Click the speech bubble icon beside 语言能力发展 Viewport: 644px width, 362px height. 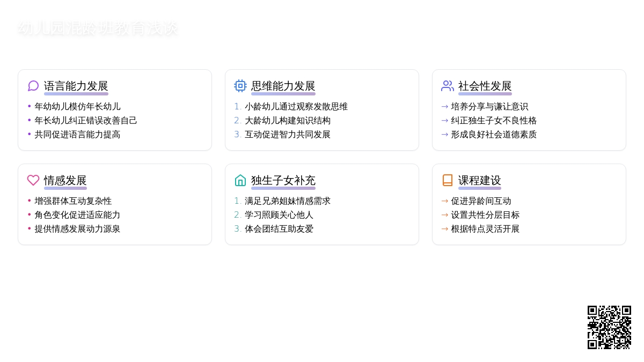pos(33,86)
